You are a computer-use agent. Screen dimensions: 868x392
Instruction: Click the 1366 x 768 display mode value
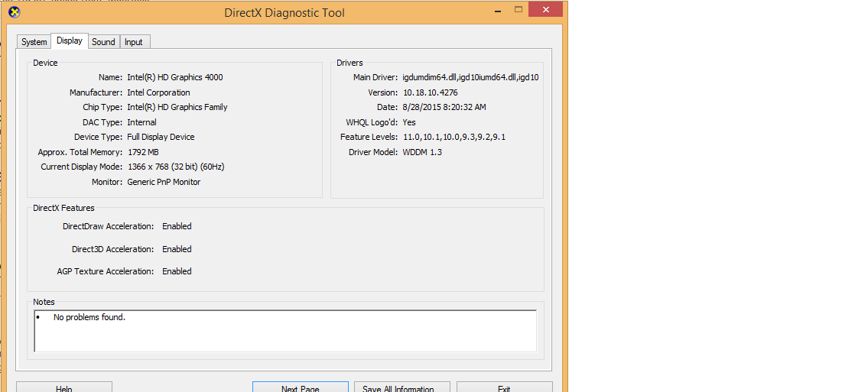tap(175, 167)
